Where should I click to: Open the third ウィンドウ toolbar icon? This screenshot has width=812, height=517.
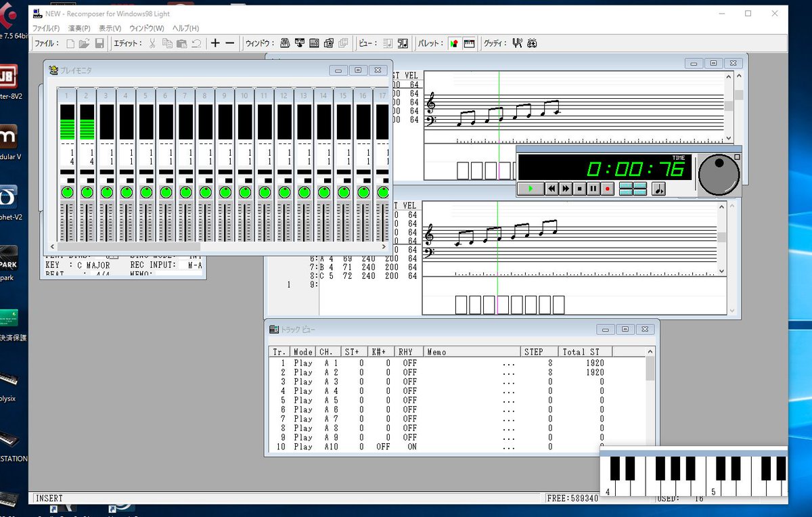coord(314,43)
